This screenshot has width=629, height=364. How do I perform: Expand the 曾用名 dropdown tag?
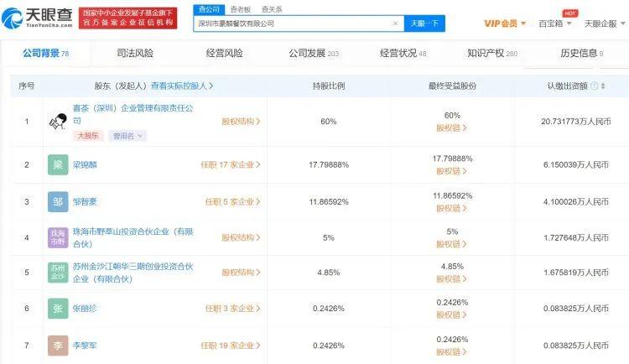[x=128, y=136]
